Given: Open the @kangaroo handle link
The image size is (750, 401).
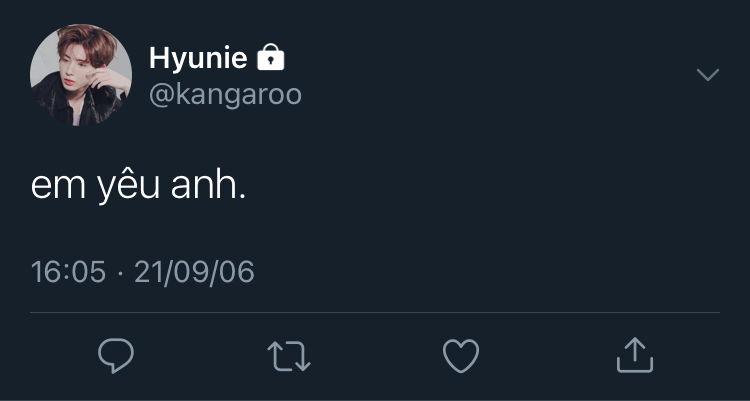Looking at the screenshot, I should pyautogui.click(x=225, y=95).
